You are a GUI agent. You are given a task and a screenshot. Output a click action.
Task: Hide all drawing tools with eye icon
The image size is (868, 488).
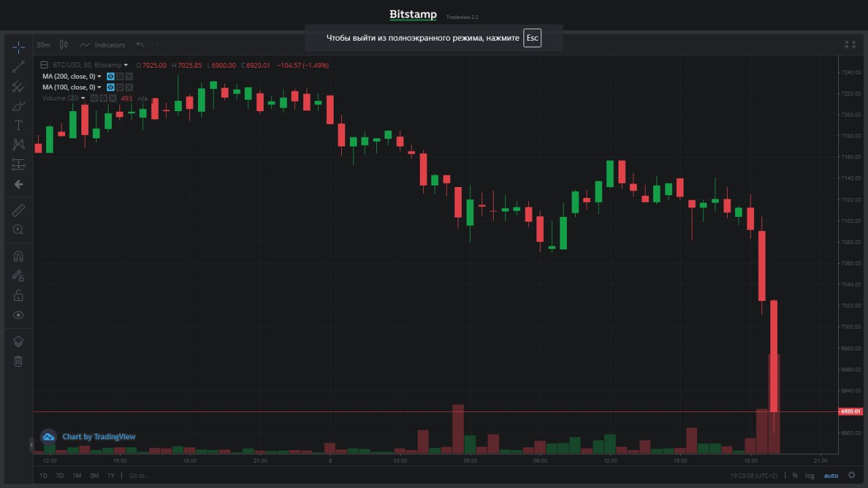pyautogui.click(x=18, y=315)
